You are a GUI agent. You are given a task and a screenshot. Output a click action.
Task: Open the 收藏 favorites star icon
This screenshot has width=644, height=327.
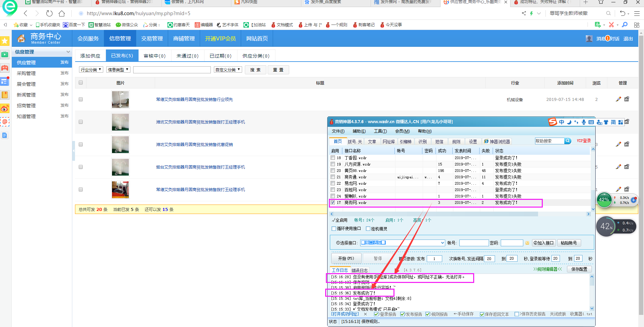16,25
